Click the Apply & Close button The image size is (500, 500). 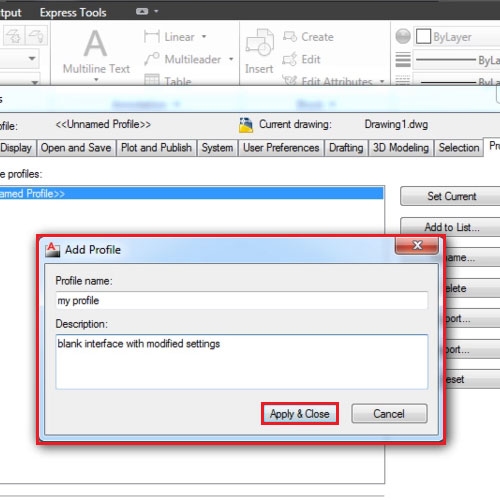[300, 414]
